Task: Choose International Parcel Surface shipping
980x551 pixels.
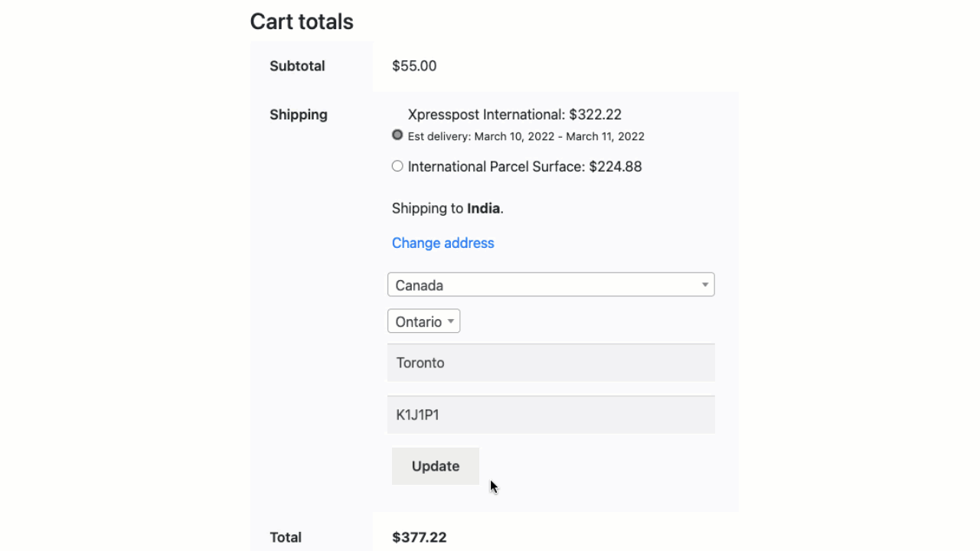Action: tap(397, 166)
